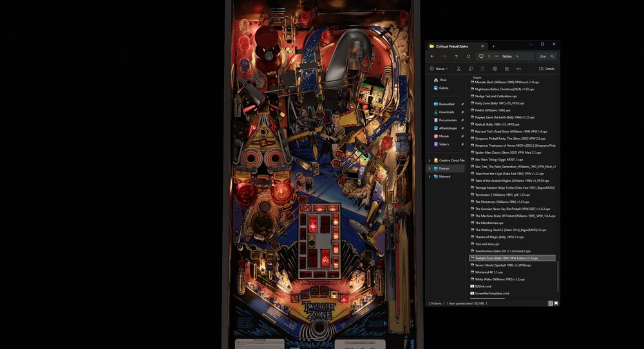Expand Netwerk tree node

(430, 176)
